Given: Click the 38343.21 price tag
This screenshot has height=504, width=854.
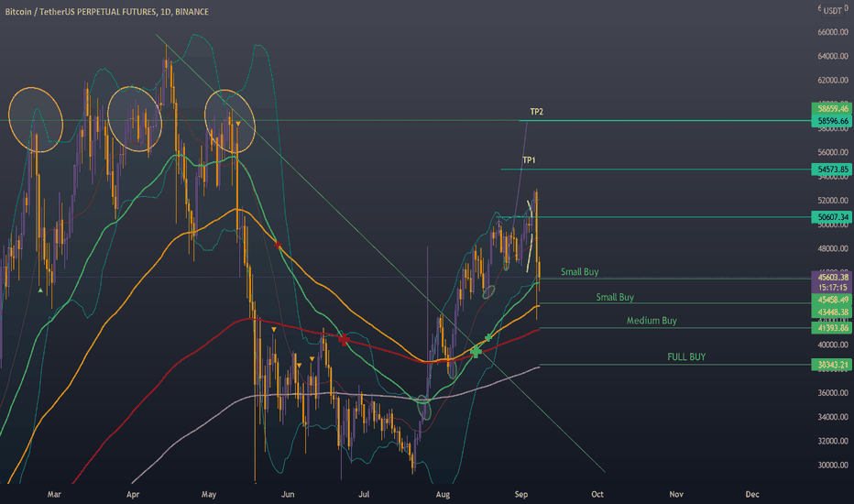Looking at the screenshot, I should (x=832, y=365).
